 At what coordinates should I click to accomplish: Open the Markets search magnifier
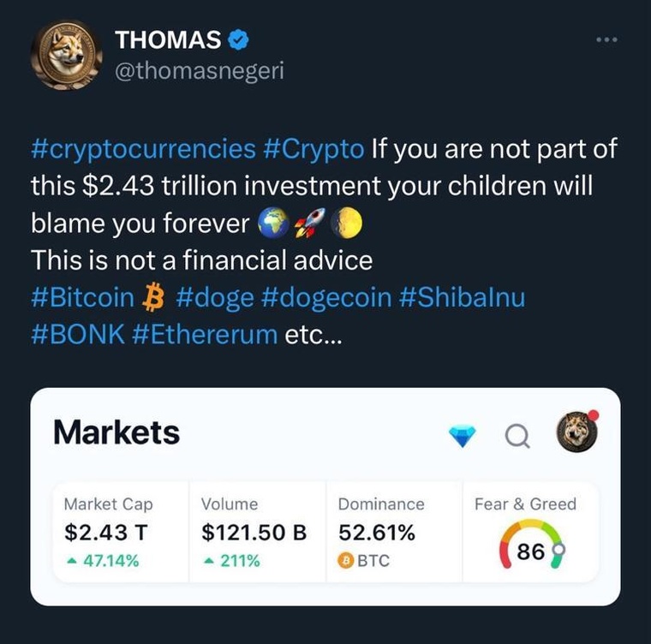pos(517,437)
